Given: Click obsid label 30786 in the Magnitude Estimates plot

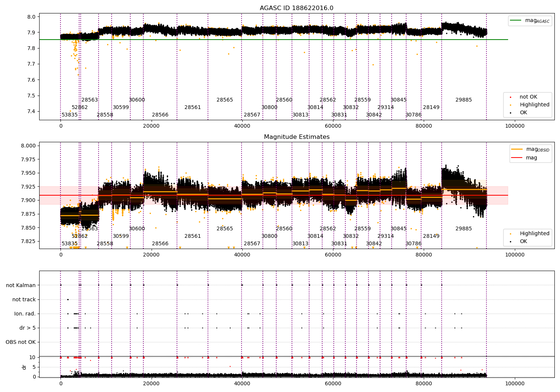Looking at the screenshot, I should click(414, 244).
